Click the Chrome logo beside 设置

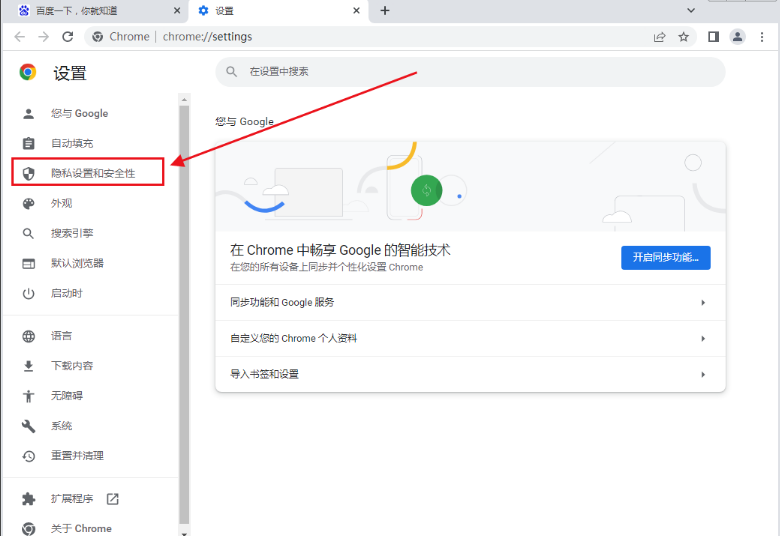(28, 72)
